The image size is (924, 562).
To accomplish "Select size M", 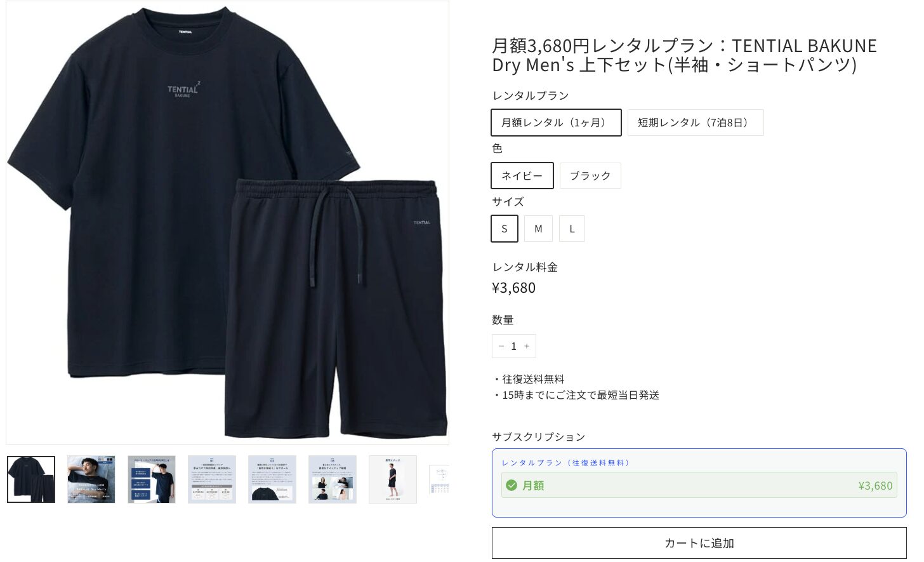I will coord(538,229).
